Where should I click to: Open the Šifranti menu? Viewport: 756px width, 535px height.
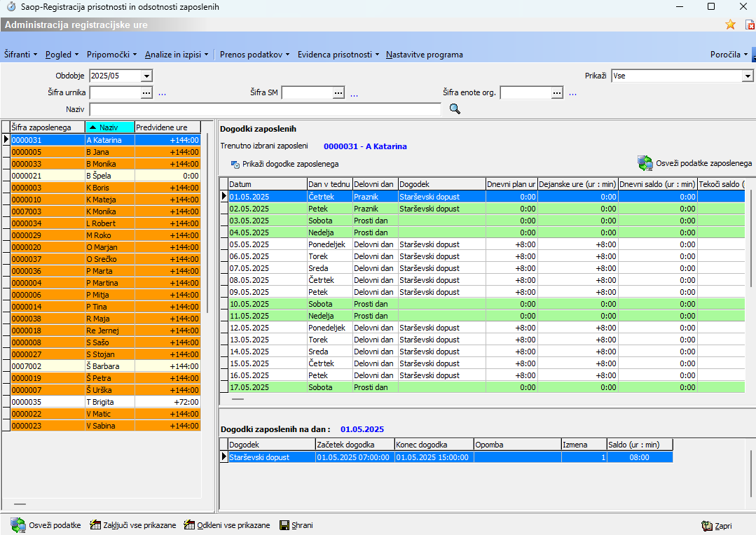pos(20,55)
